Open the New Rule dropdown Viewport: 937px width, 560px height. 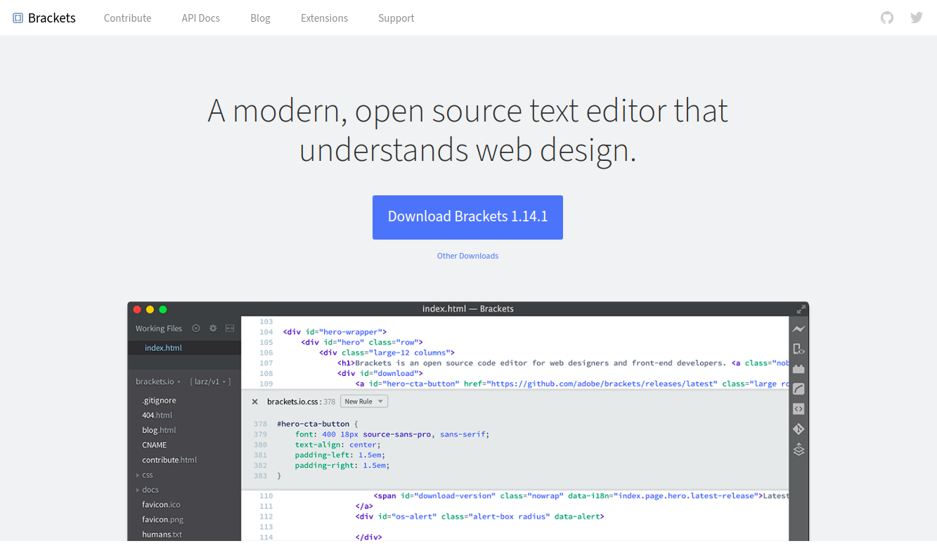tap(363, 401)
